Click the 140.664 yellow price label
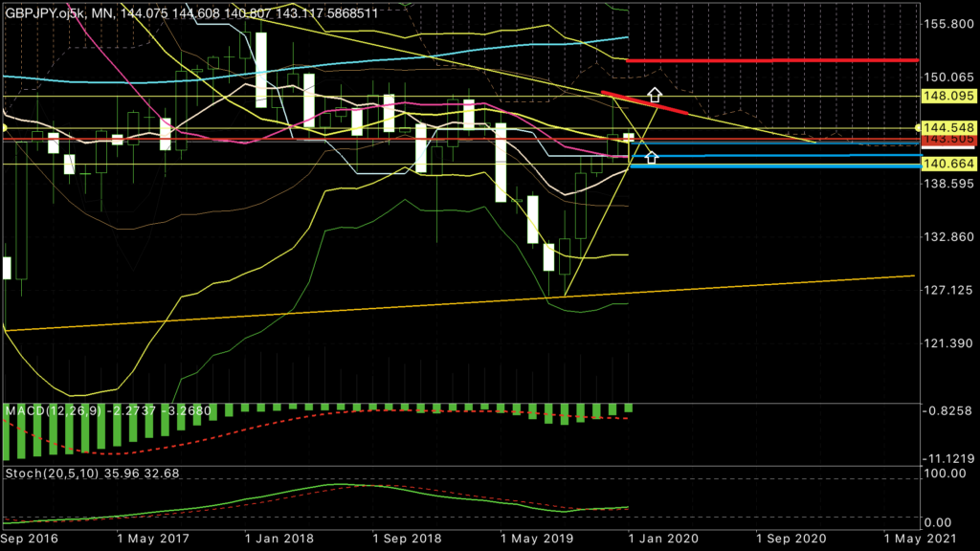 point(948,164)
